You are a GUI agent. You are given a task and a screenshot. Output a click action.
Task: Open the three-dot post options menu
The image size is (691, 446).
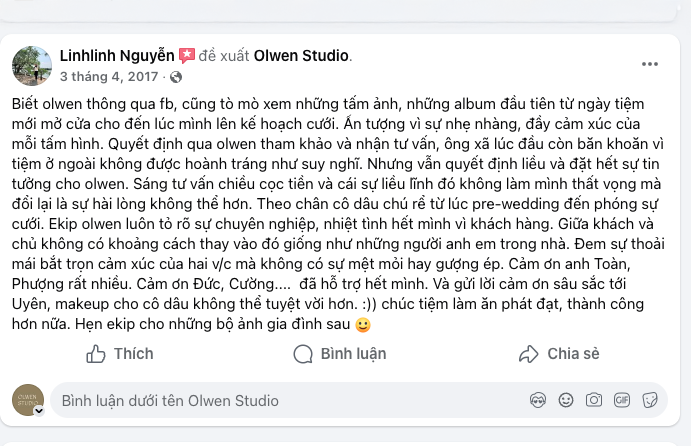coord(650,63)
